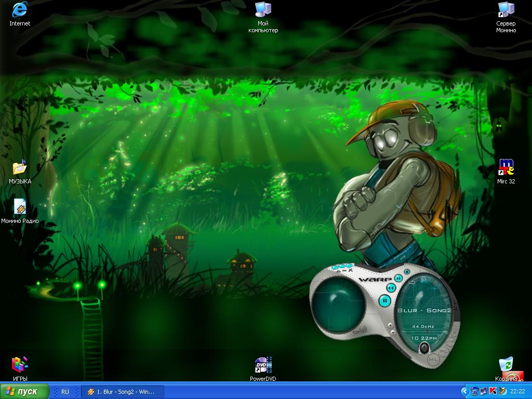
Task: Select the Mirc 32 shortcut icon
Action: pyautogui.click(x=506, y=171)
